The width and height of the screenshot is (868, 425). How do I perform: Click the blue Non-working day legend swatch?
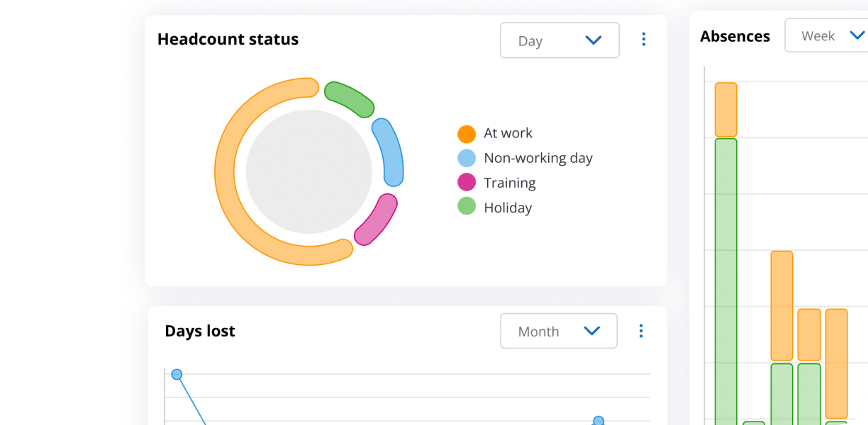[467, 158]
